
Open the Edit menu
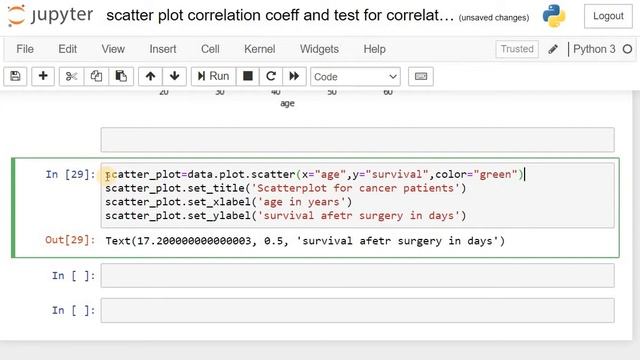click(67, 49)
